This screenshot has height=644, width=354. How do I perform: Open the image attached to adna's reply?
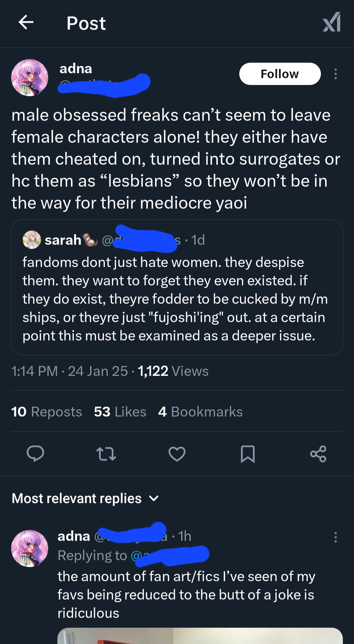[200, 636]
